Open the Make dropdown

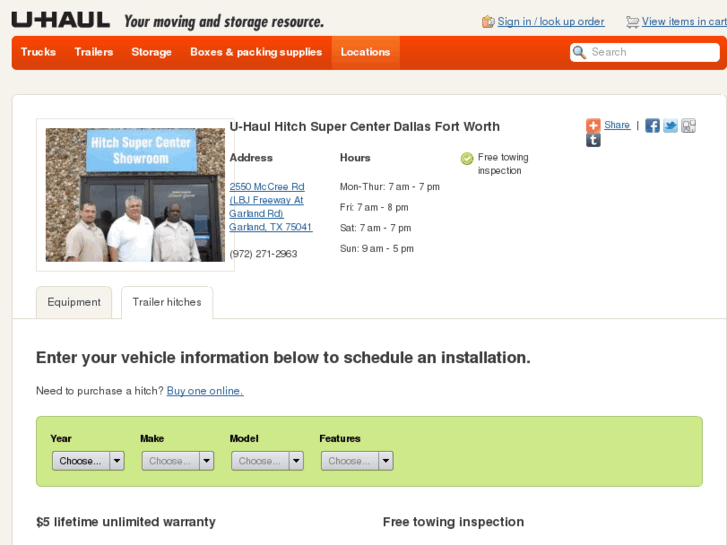pos(178,461)
